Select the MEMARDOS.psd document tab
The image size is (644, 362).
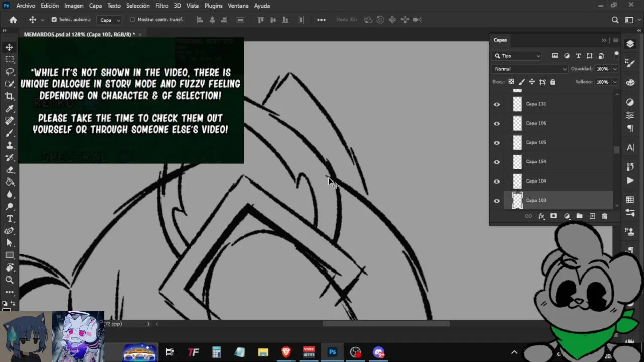click(x=79, y=34)
